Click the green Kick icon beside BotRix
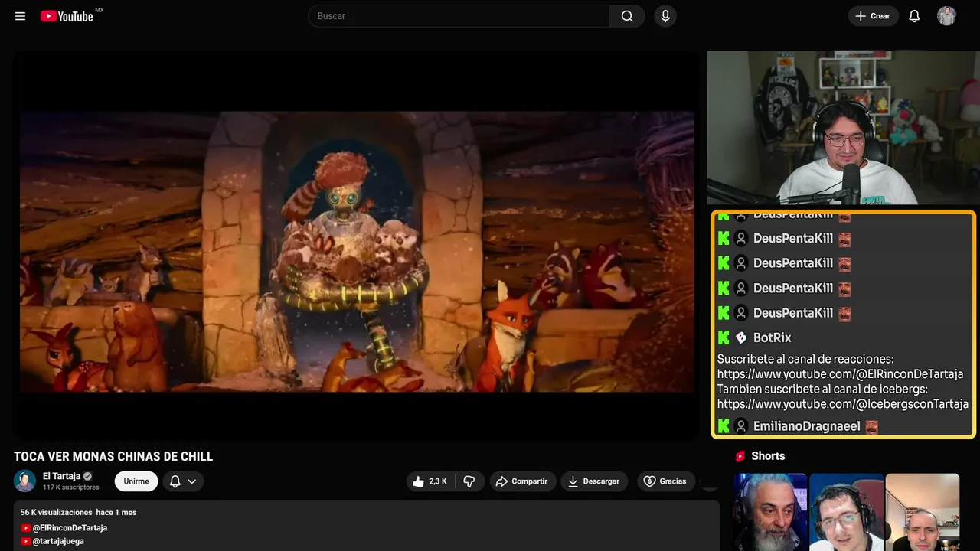This screenshot has height=551, width=980. coord(724,337)
